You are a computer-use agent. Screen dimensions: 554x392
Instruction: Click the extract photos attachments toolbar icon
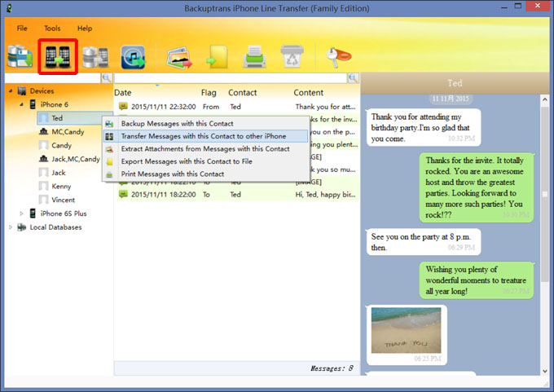(179, 58)
